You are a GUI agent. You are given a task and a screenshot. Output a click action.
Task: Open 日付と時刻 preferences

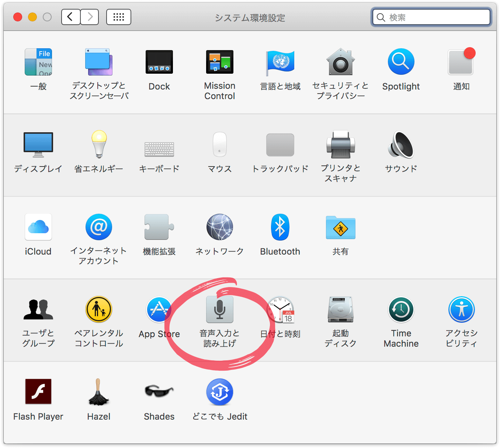(281, 310)
